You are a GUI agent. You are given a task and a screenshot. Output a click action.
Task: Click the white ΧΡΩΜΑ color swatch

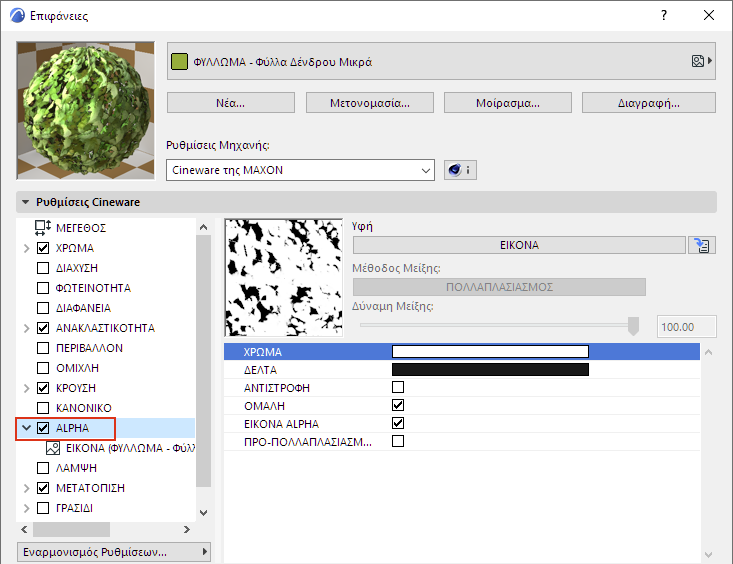click(490, 351)
